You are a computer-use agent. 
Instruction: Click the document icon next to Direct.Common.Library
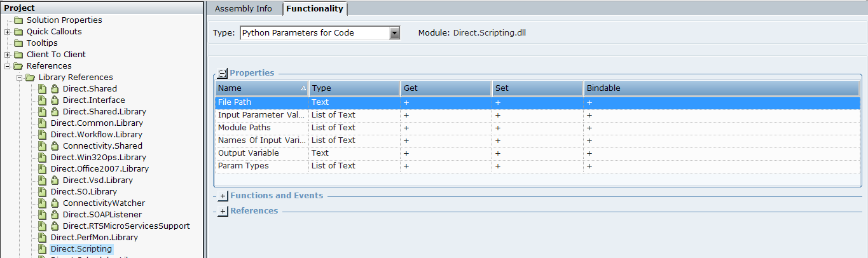[x=43, y=123]
